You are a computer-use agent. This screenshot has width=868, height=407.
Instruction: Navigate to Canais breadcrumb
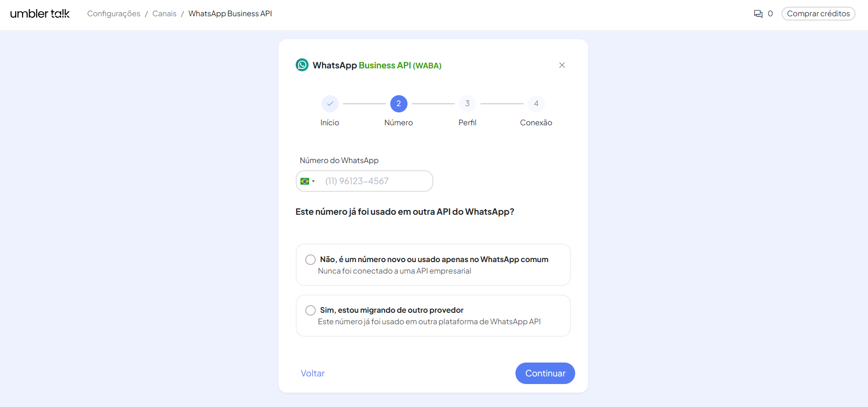click(x=164, y=14)
